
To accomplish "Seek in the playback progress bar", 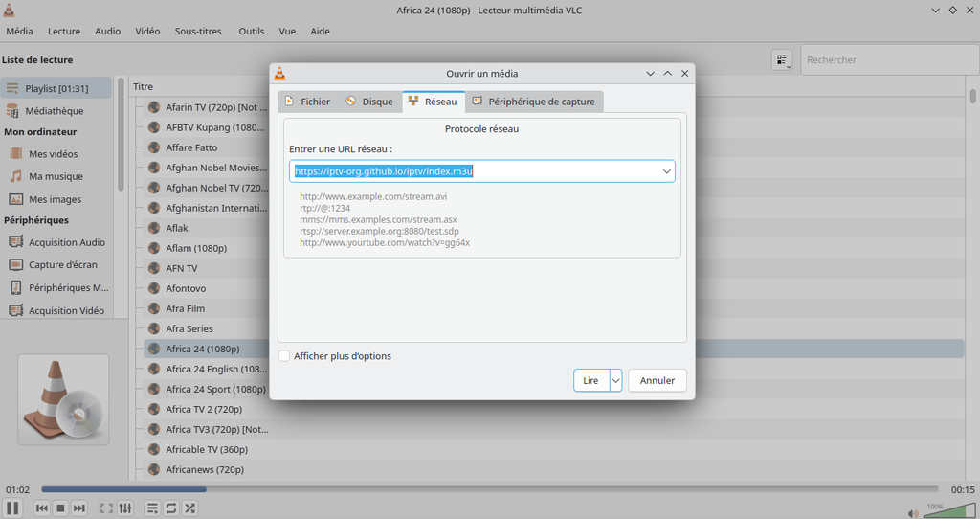I will point(489,489).
